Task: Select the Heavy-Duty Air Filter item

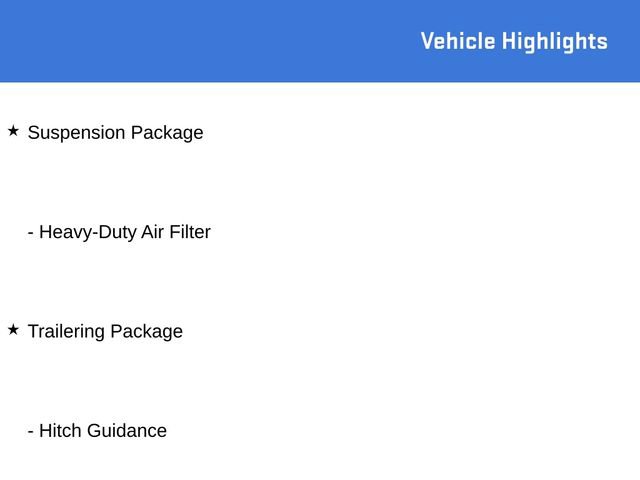Action: pyautogui.click(x=119, y=232)
